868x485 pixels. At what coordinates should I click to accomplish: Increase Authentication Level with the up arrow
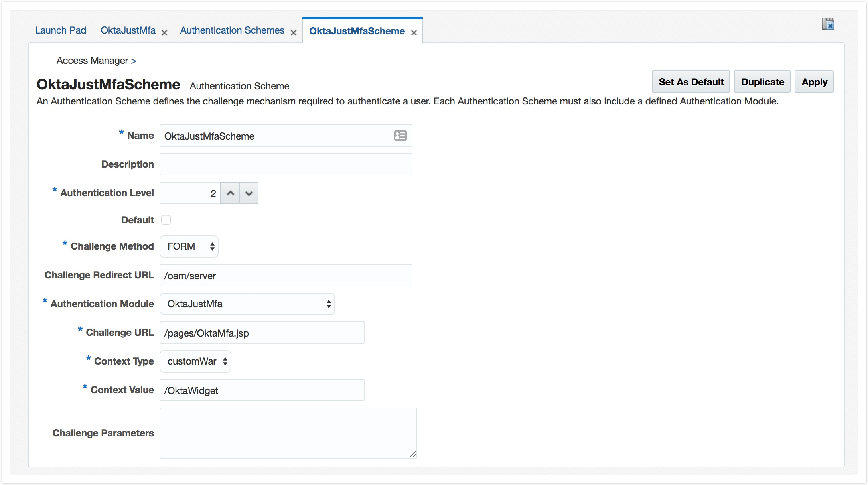(230, 193)
